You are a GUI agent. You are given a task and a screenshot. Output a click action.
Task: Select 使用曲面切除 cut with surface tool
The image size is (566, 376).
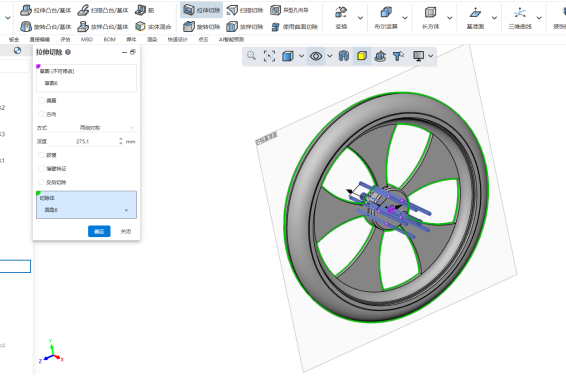click(294, 26)
